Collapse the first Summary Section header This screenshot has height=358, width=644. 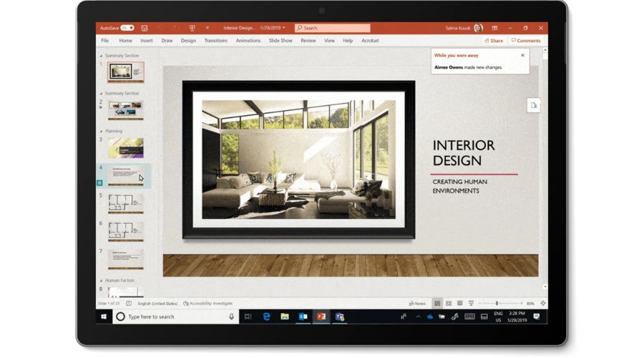coord(101,55)
